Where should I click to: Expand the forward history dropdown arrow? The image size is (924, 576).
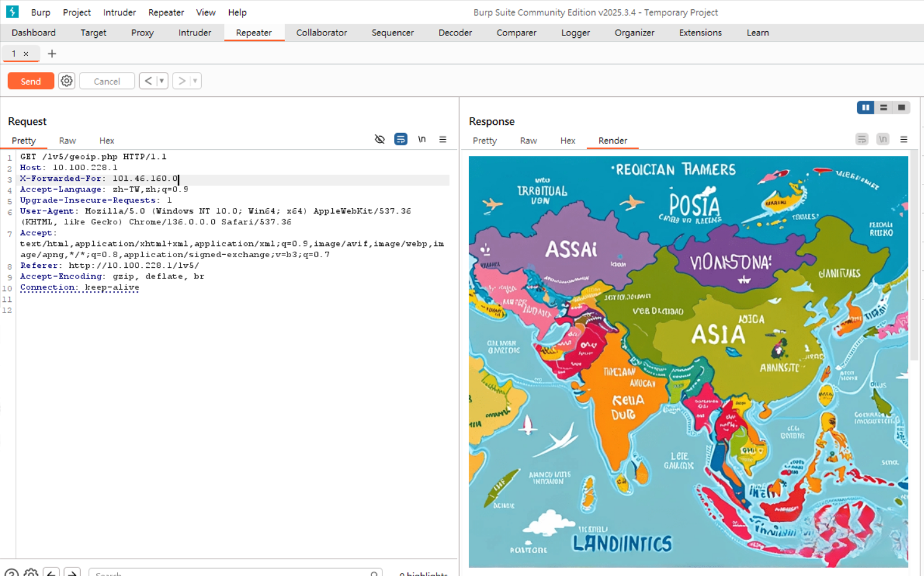195,81
